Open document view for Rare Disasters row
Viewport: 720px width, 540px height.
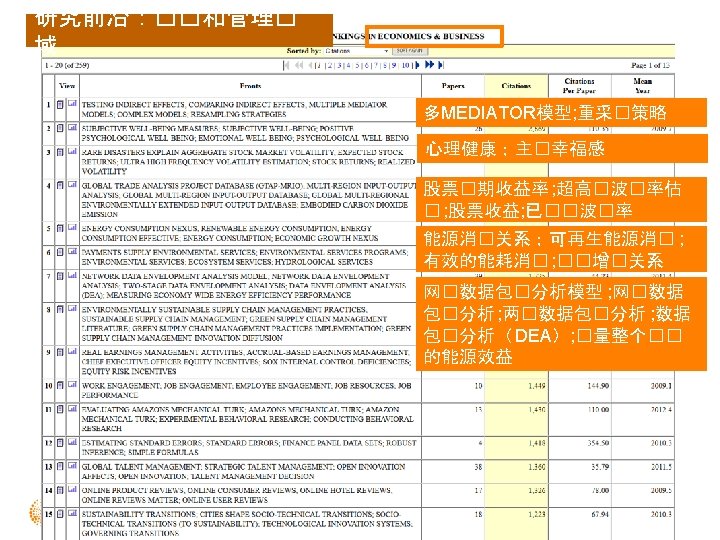pyautogui.click(x=60, y=152)
